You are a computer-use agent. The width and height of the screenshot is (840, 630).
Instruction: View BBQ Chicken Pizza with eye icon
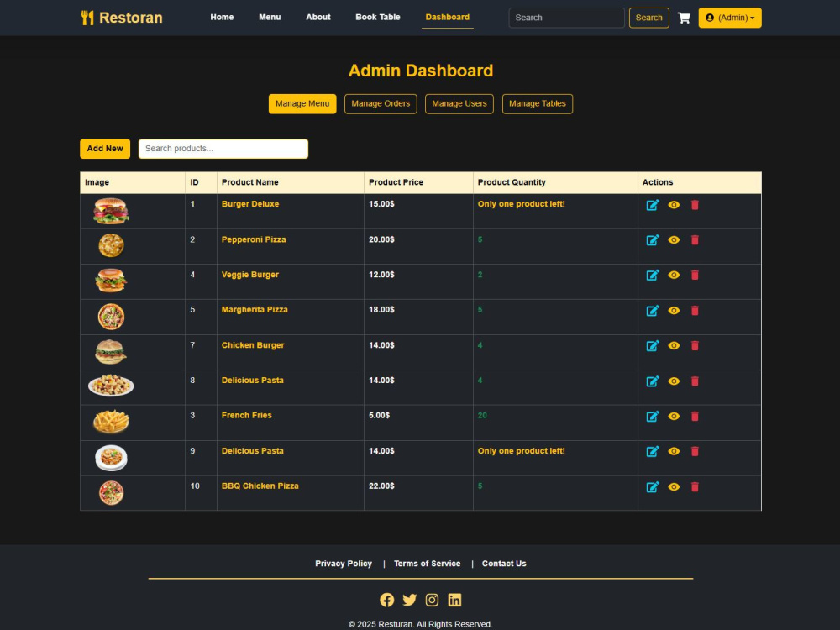coord(674,486)
